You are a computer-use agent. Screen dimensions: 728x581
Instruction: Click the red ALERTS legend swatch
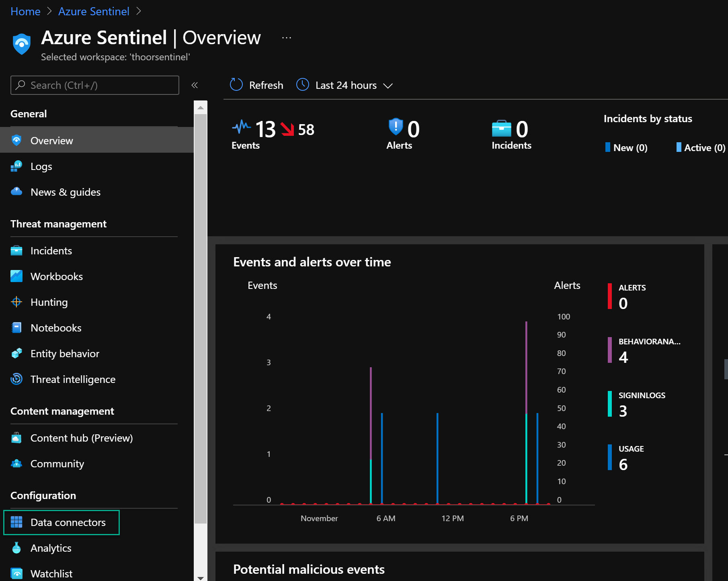click(610, 296)
